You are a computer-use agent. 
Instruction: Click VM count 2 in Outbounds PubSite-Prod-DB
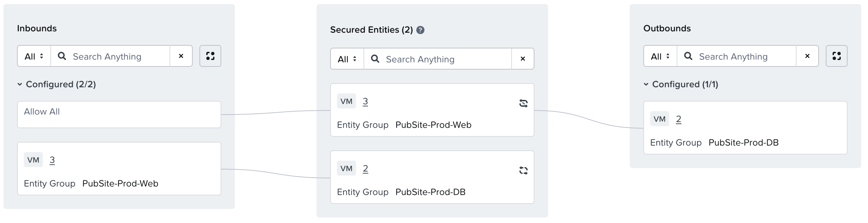(678, 119)
